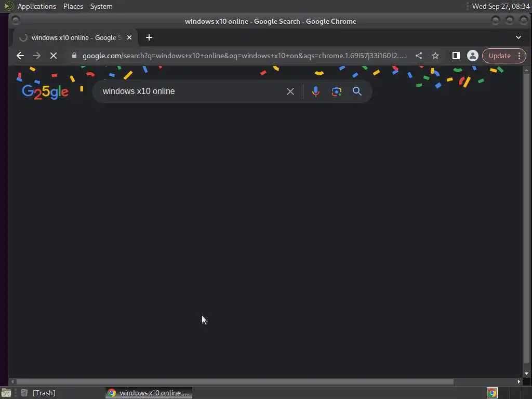Click the Chrome icon in the workspace switcher
Screen dimensions: 532x399
[492, 393]
